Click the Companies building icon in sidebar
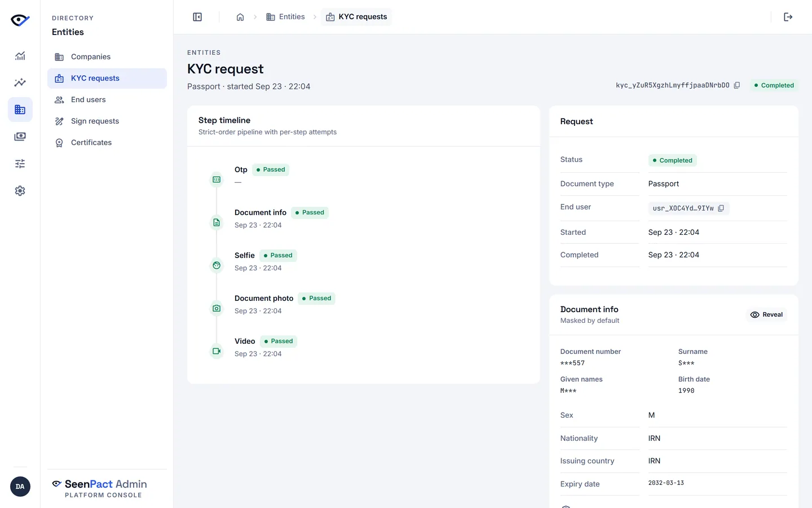 [59, 57]
